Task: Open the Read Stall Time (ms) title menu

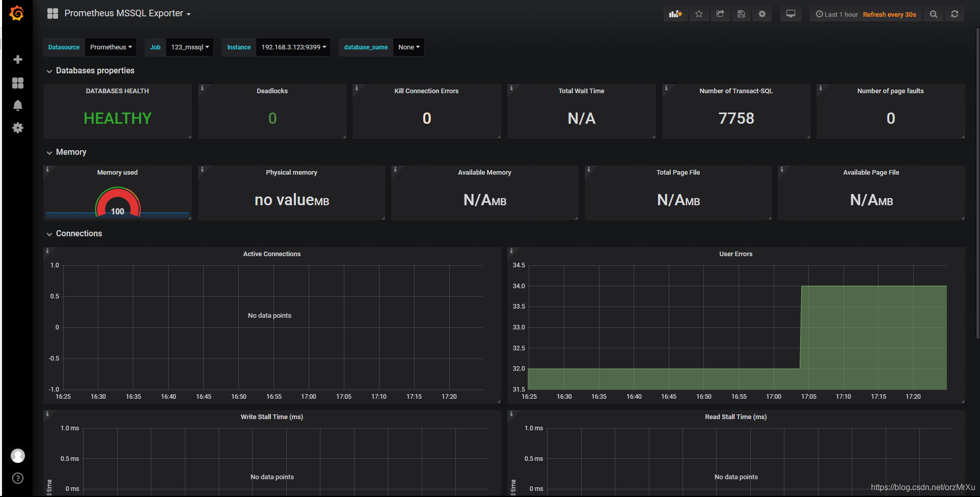Action: click(x=736, y=417)
